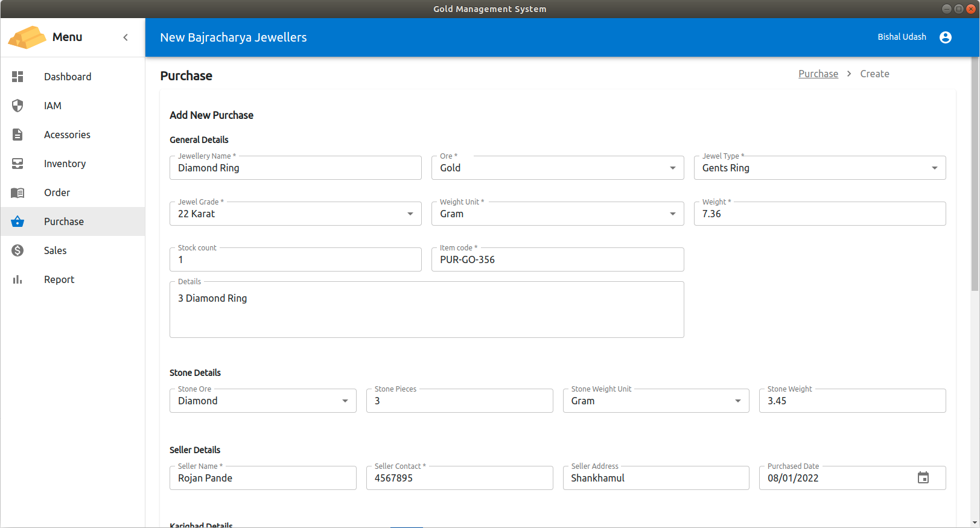The height and width of the screenshot is (528, 980).
Task: Focus the Jewellery Name field
Action: coord(296,168)
